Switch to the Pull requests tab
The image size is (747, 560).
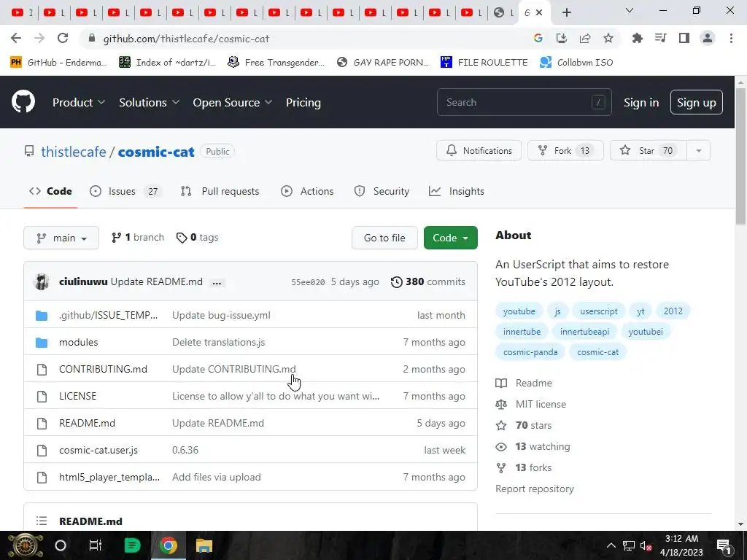click(220, 191)
